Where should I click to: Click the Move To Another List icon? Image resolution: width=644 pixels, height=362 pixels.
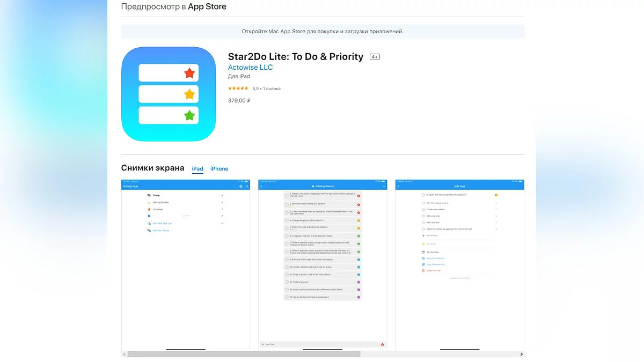pos(423,258)
